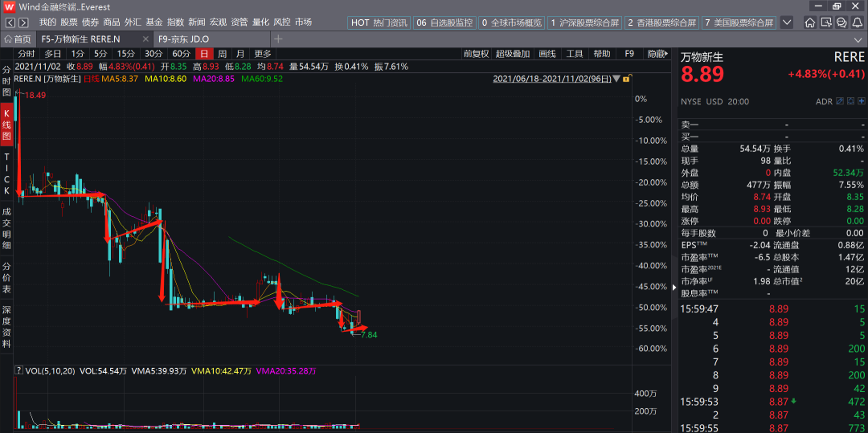Collapse the quote side panel with the 隐藏 arrow

[x=659, y=54]
